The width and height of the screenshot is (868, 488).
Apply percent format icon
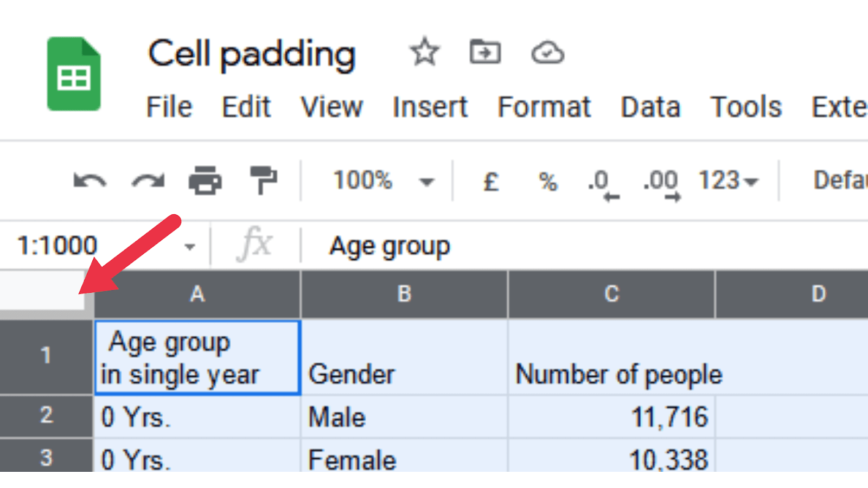click(x=547, y=181)
